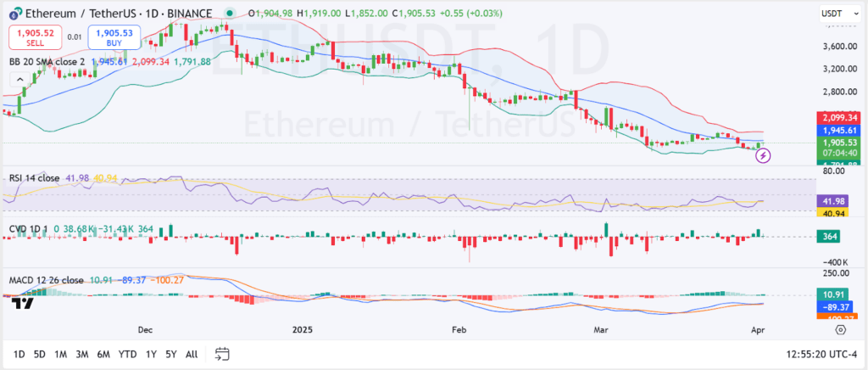Image resolution: width=868 pixels, height=370 pixels.
Task: Click the green market status dot
Action: pos(230,12)
